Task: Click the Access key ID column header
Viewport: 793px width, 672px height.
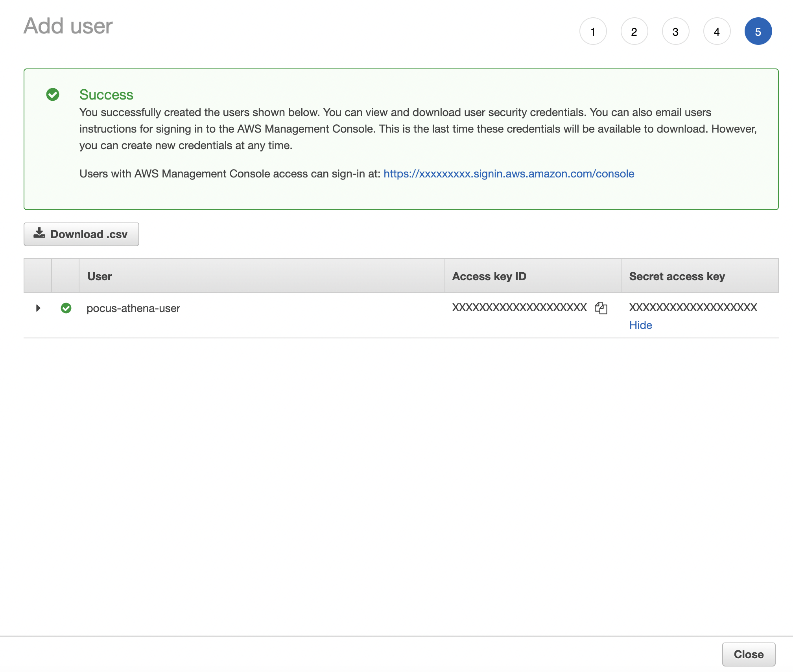Action: pos(489,276)
